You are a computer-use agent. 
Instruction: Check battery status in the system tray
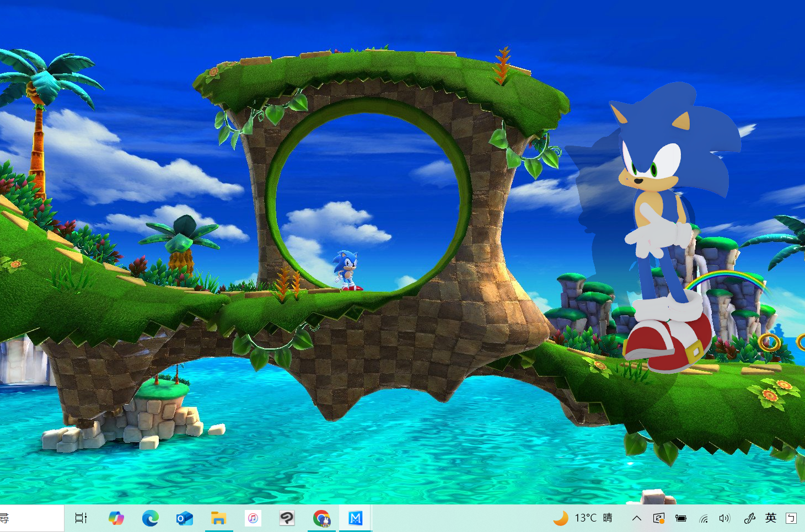click(681, 518)
